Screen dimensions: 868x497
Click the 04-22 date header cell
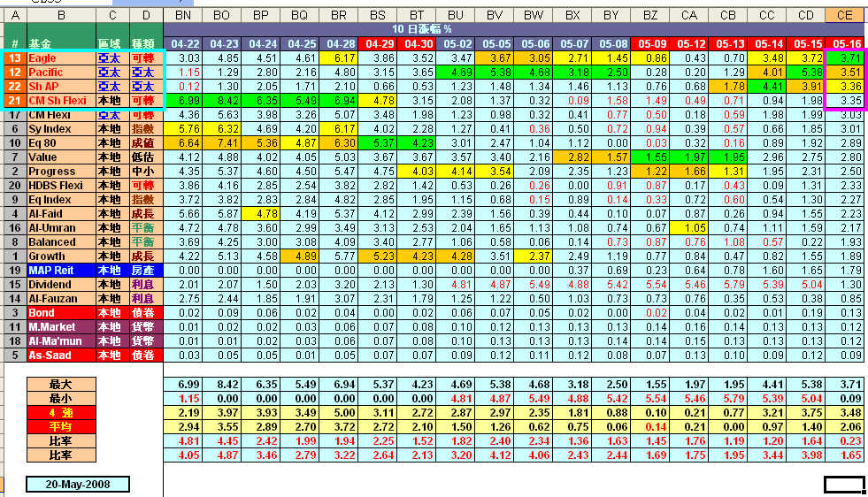[x=183, y=43]
